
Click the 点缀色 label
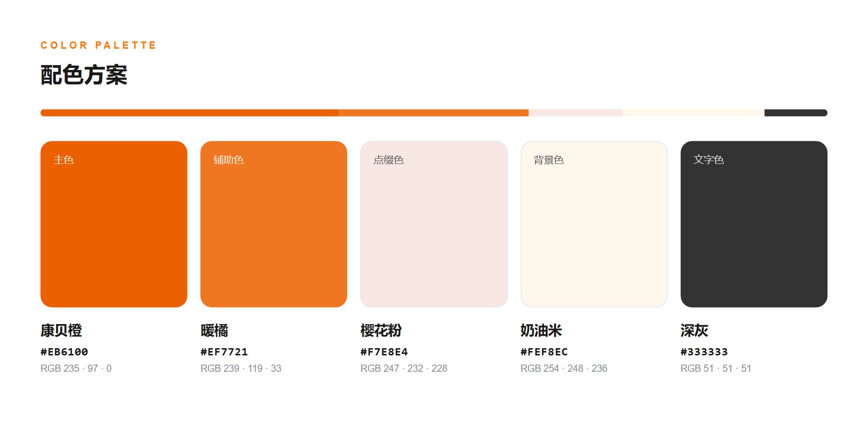tap(389, 160)
